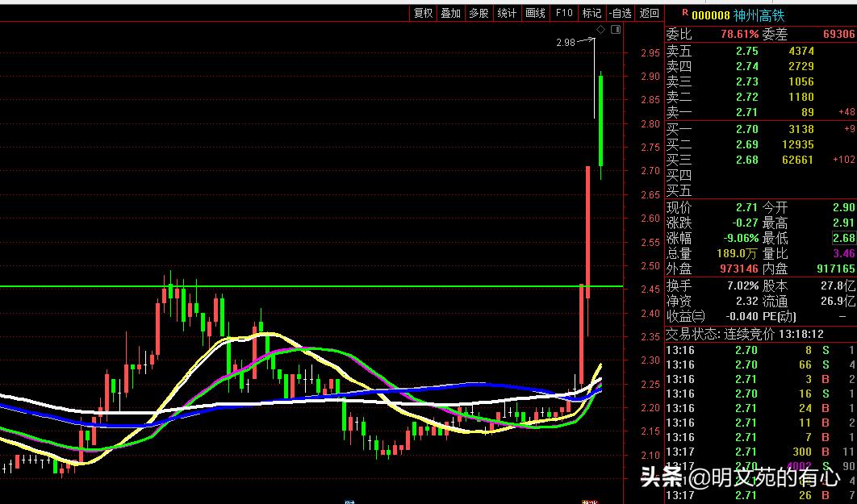Select the 叠加 toolbar option
Image resolution: width=857 pixels, height=504 pixels.
tap(451, 13)
